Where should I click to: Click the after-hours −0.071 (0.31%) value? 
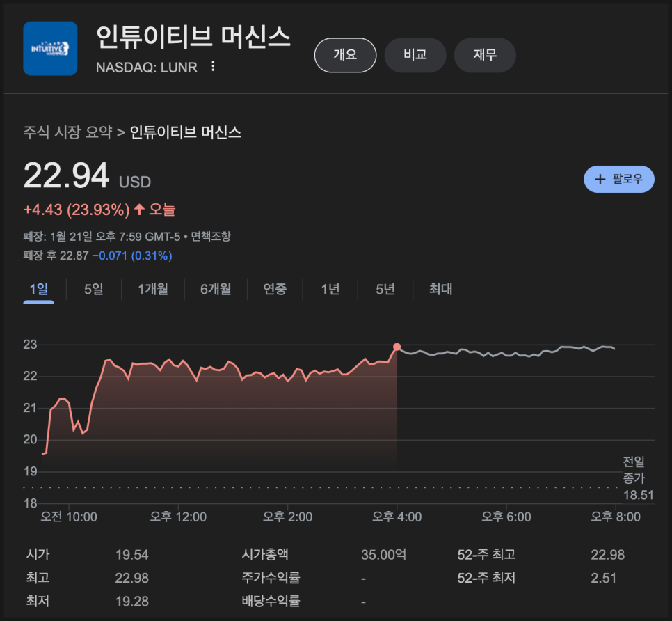tap(132, 256)
